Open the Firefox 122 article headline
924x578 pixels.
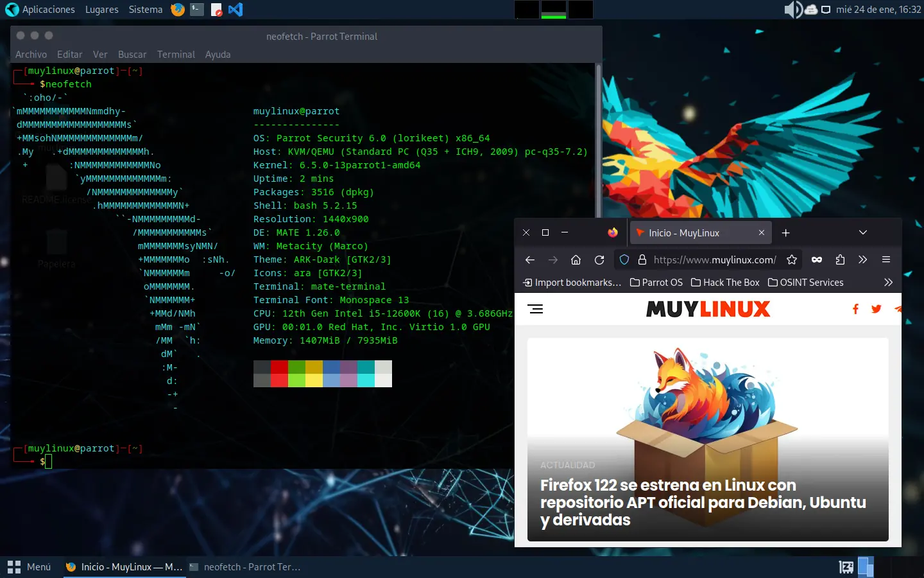[x=703, y=502]
